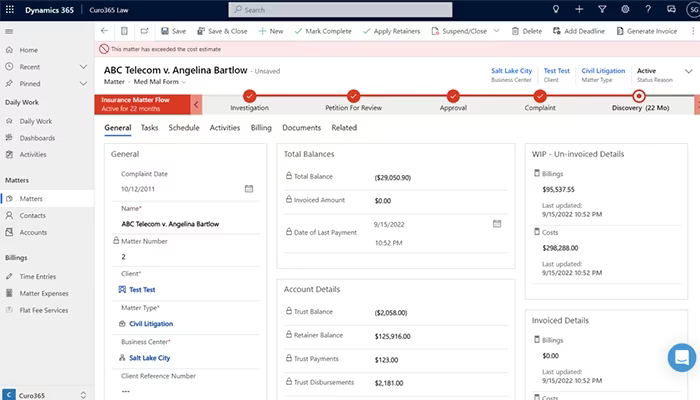Viewport: 700px width, 400px height.
Task: Click Delete in the command bar
Action: click(x=527, y=31)
